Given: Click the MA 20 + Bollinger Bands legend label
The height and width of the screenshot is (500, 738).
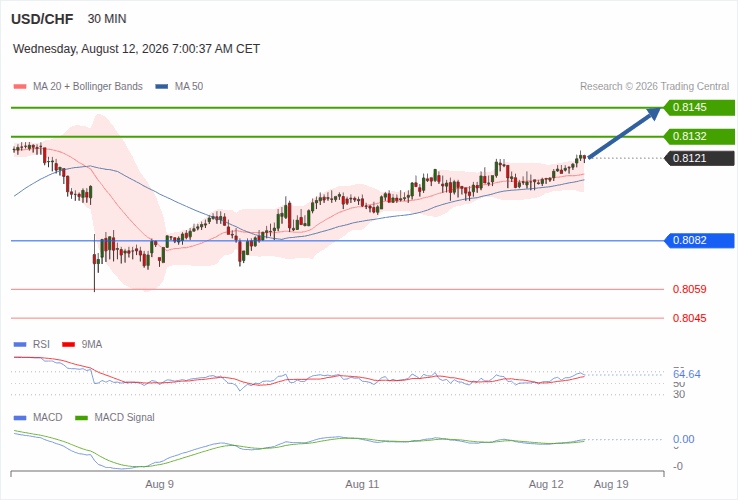Looking at the screenshot, I should tap(88, 87).
